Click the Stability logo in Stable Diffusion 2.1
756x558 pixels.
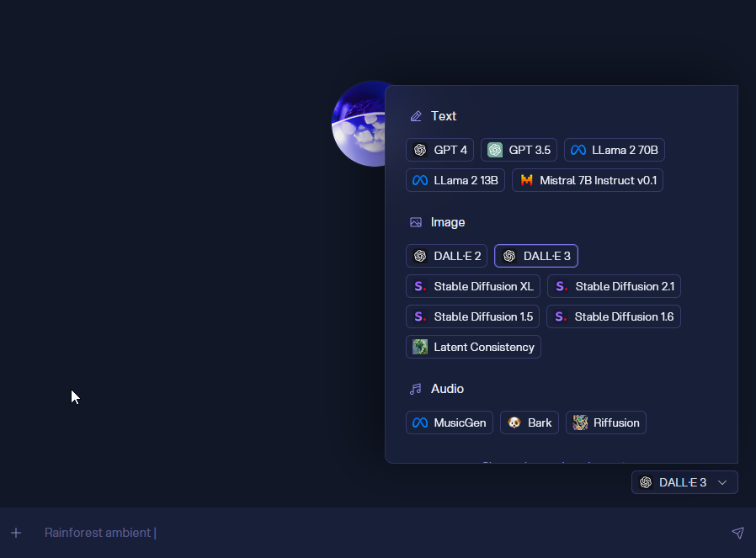(562, 286)
